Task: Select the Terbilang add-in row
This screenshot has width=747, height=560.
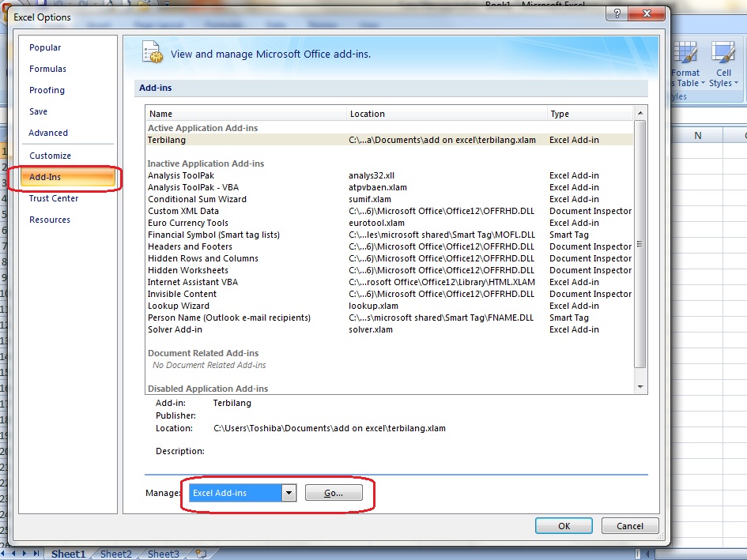Action: [389, 140]
